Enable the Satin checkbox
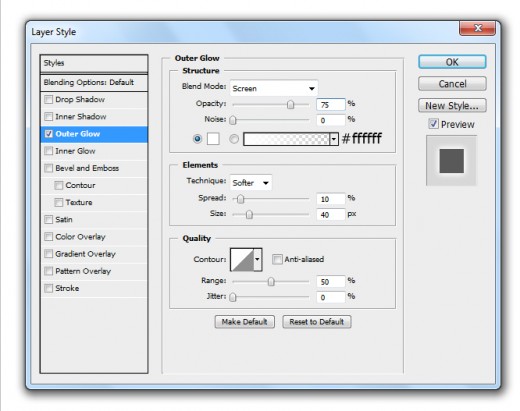520x411 pixels. click(49, 219)
